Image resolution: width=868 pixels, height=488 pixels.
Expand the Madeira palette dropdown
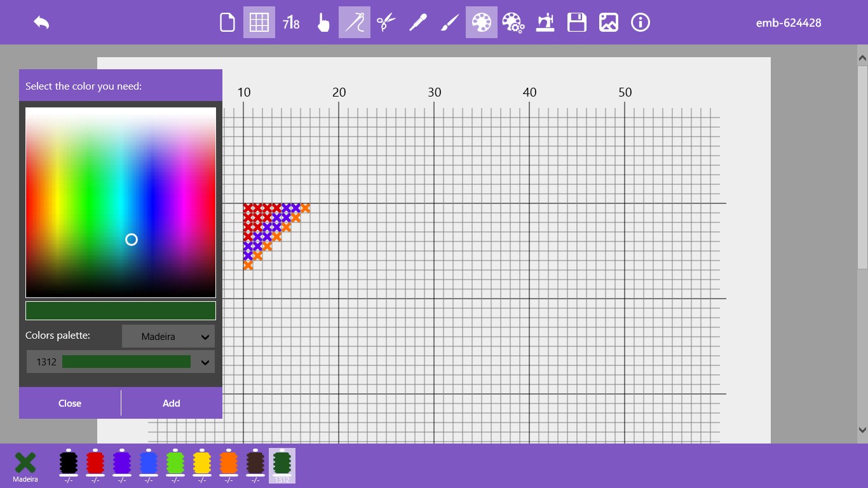click(x=168, y=337)
